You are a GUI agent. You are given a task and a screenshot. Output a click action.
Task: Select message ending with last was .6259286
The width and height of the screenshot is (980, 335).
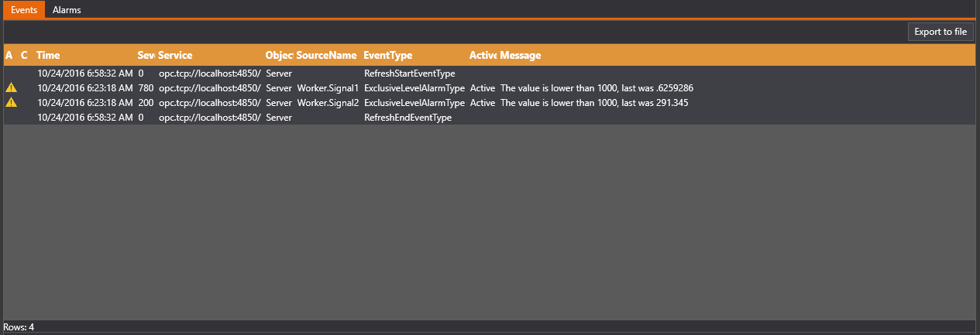click(x=596, y=88)
